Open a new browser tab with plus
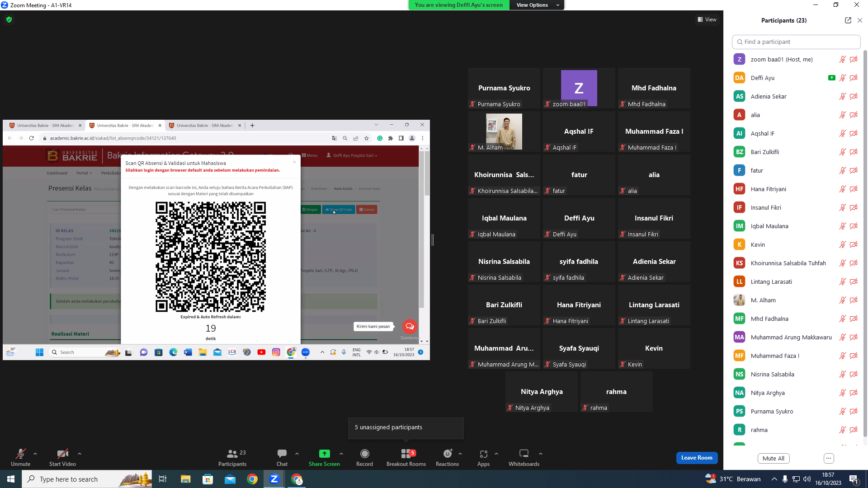The image size is (868, 488). (252, 126)
